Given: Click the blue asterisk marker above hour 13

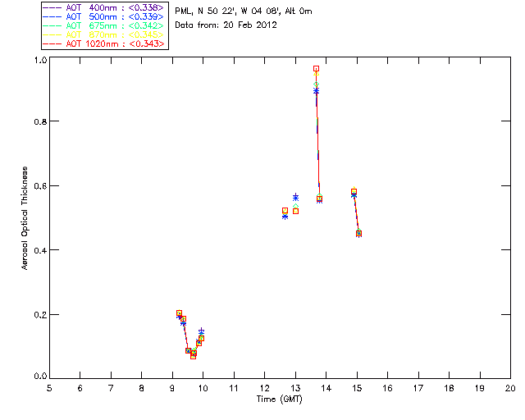Looking at the screenshot, I should (295, 197).
